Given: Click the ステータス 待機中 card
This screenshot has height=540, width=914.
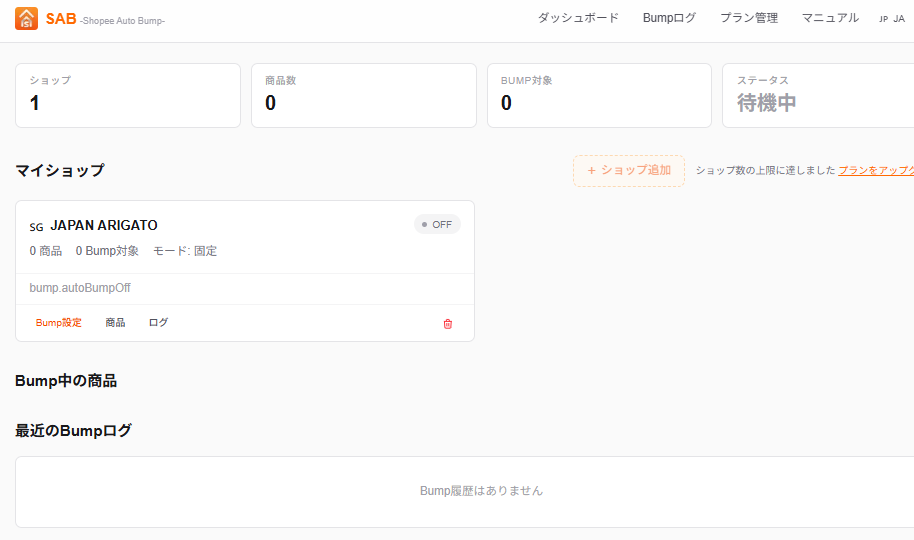Looking at the screenshot, I should coord(818,96).
